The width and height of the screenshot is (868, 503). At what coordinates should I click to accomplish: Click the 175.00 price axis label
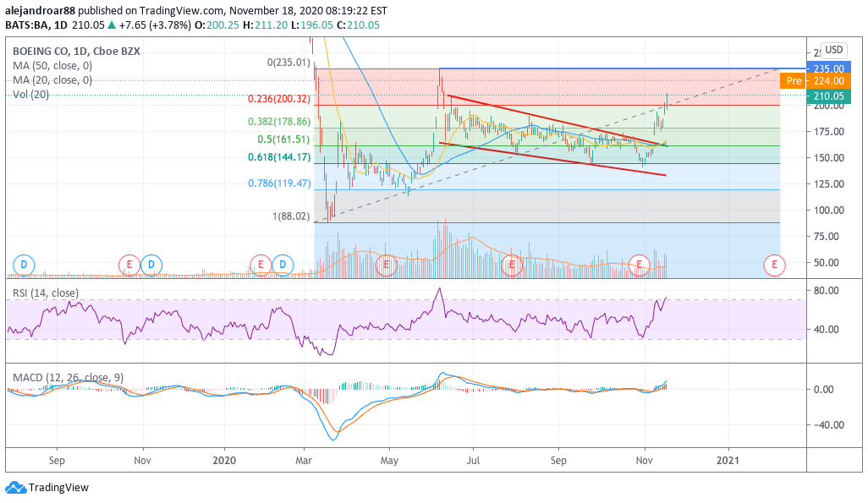coord(829,132)
